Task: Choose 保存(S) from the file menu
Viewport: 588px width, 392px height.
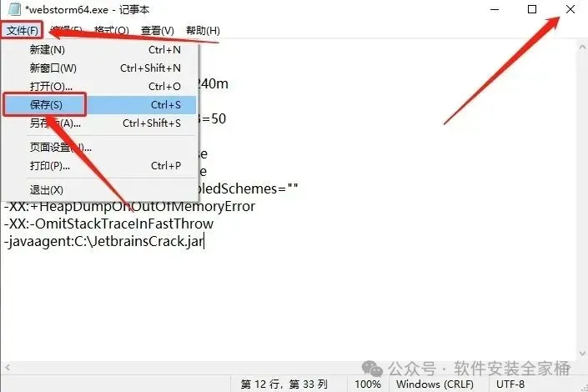Action: click(100, 104)
